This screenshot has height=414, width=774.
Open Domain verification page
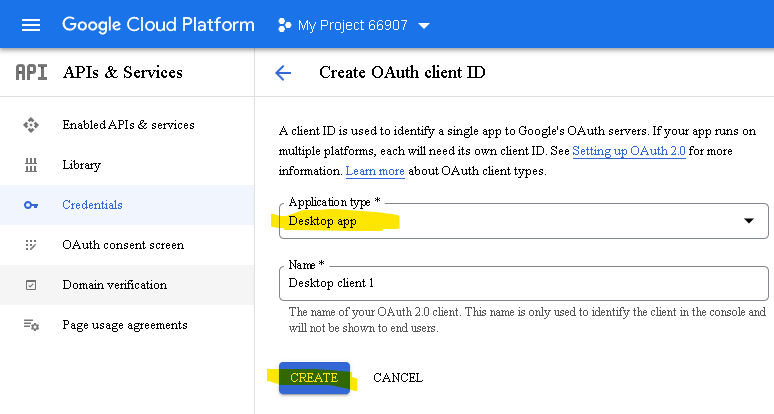[115, 285]
